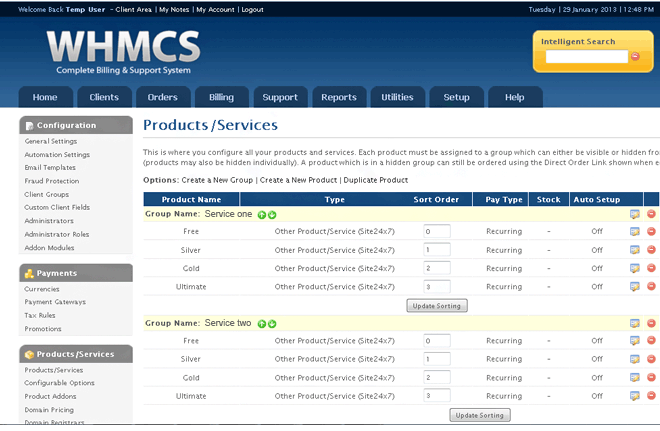Image resolution: width=660 pixels, height=431 pixels.
Task: Open My Notes link
Action: 174,9
